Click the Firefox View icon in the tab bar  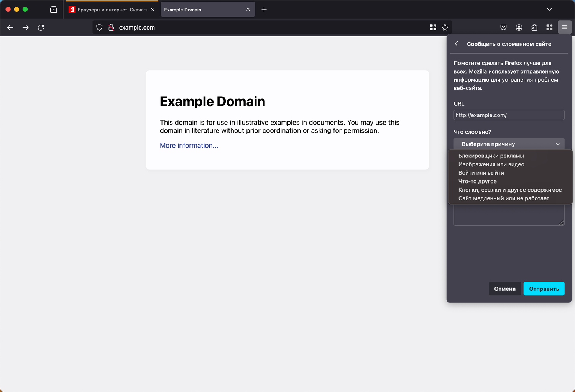click(x=54, y=10)
